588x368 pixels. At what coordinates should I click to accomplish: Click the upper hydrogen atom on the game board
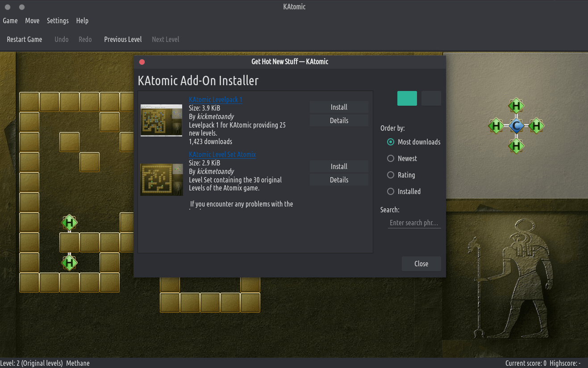[x=69, y=222]
